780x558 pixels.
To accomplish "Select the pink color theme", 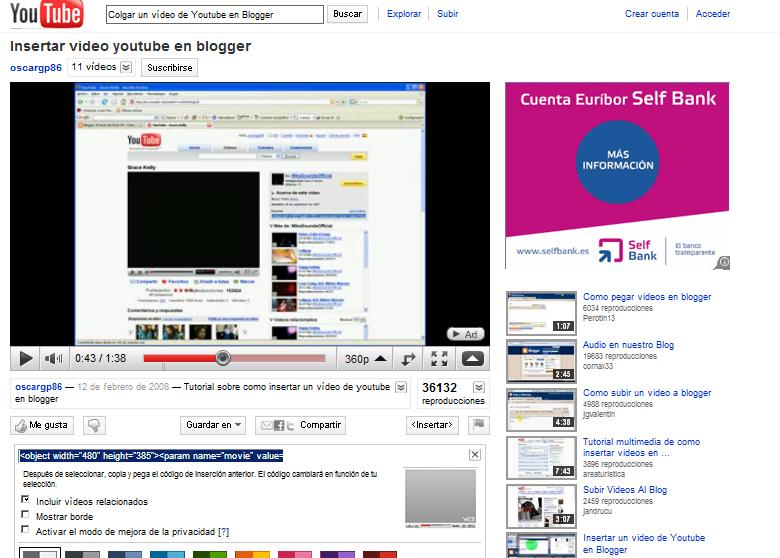I will pos(295,554).
